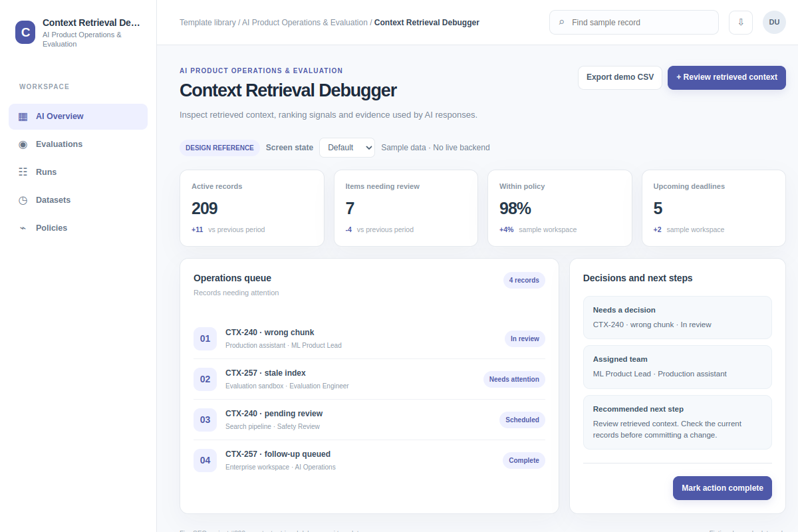Open the Evaluations sidebar item
This screenshot has height=532, width=798.
[x=78, y=144]
